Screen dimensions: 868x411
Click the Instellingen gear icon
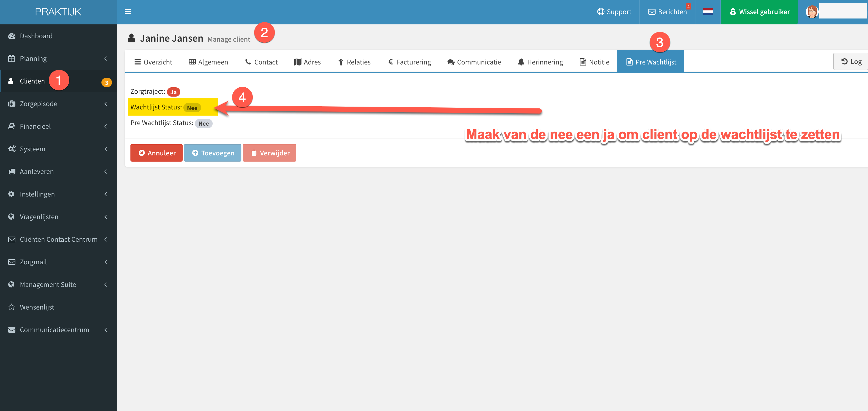(x=12, y=194)
